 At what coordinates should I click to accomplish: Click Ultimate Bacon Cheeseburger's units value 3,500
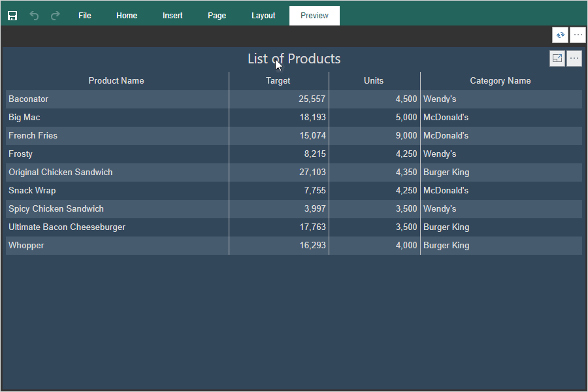click(x=406, y=227)
